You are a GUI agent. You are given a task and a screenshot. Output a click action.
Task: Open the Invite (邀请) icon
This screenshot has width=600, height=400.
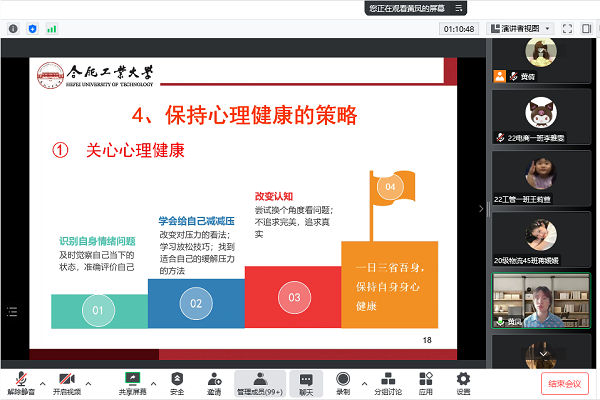pyautogui.click(x=213, y=381)
